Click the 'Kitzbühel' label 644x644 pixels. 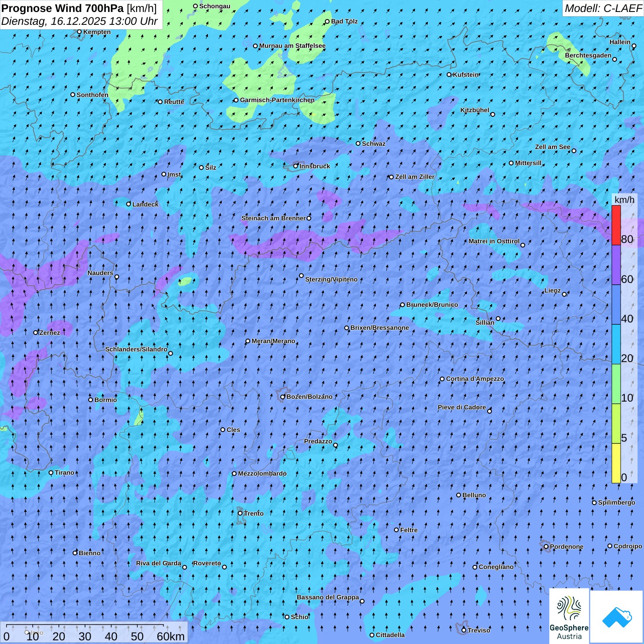pyautogui.click(x=475, y=110)
